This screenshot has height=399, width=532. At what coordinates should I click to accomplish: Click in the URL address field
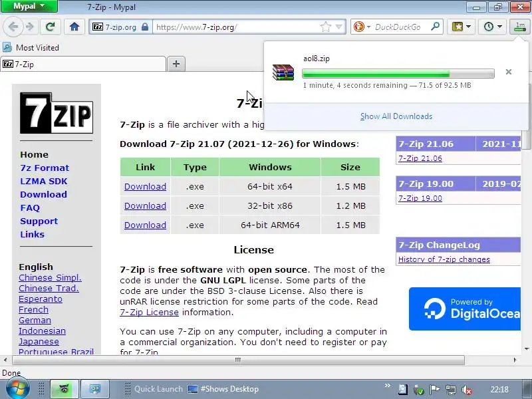pos(236,27)
